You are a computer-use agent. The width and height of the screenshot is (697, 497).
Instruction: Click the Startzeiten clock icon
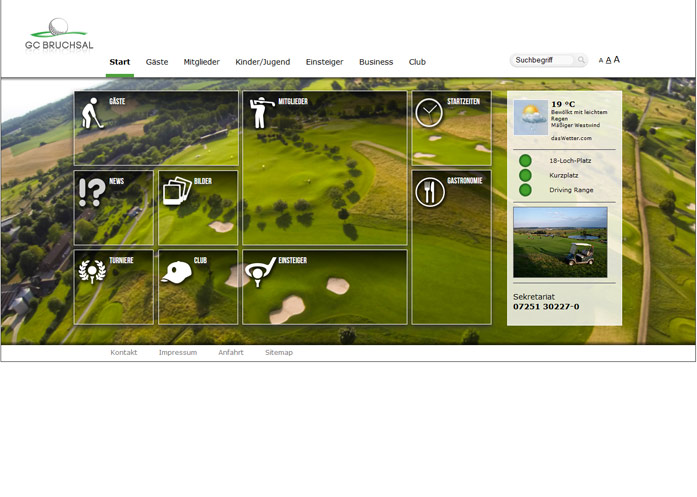tap(429, 113)
